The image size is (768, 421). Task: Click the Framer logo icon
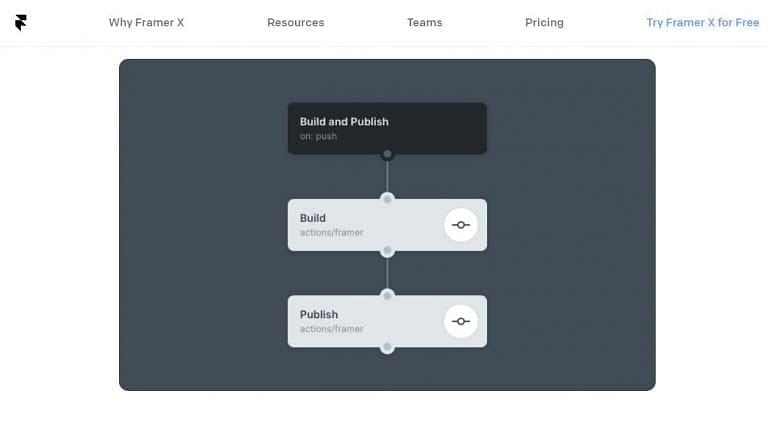click(21, 23)
